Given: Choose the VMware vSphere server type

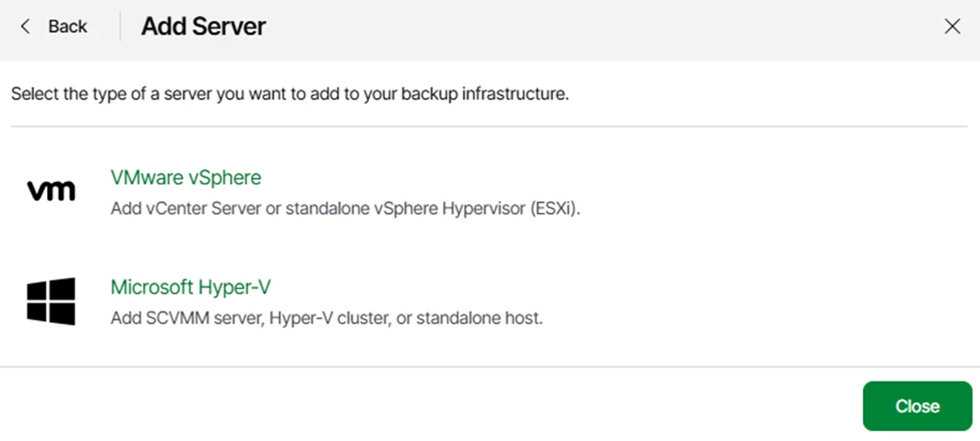Looking at the screenshot, I should 186,177.
